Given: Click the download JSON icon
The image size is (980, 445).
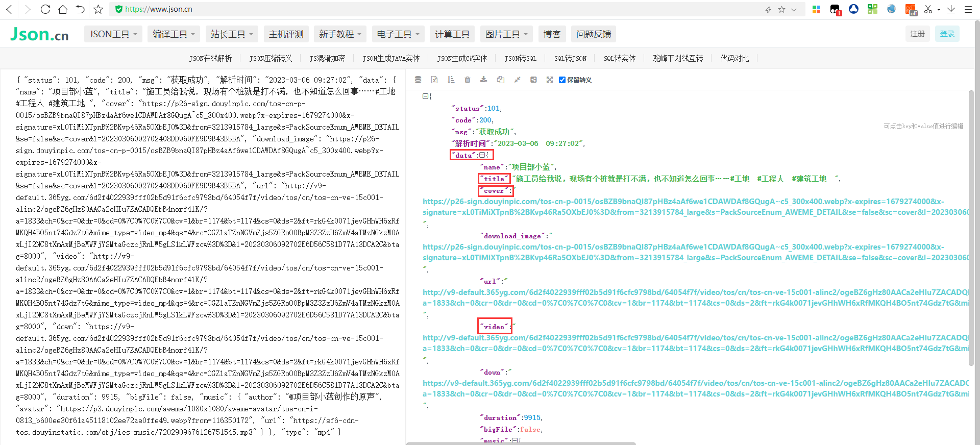Looking at the screenshot, I should click(x=484, y=80).
